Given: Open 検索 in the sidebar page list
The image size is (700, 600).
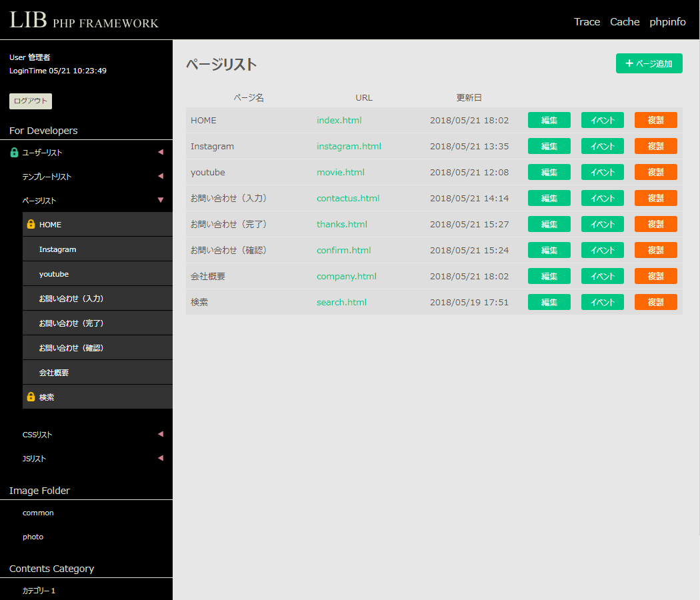Looking at the screenshot, I should click(97, 397).
